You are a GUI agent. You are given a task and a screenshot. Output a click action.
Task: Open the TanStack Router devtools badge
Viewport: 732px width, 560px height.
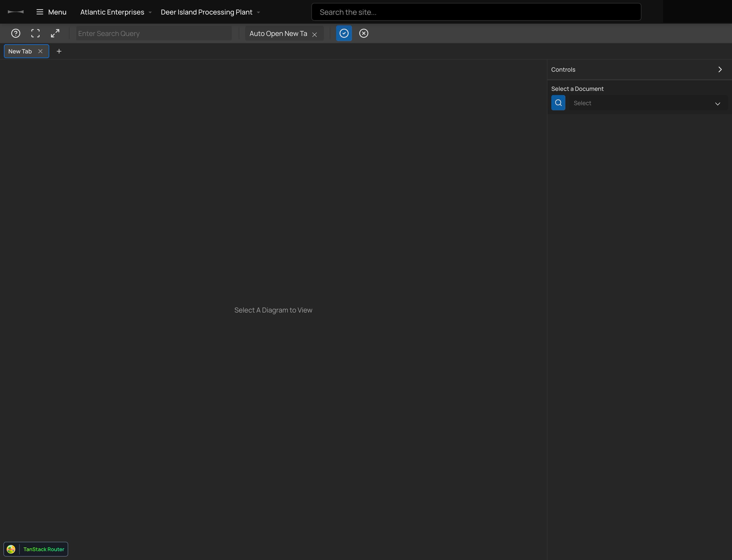tap(36, 549)
